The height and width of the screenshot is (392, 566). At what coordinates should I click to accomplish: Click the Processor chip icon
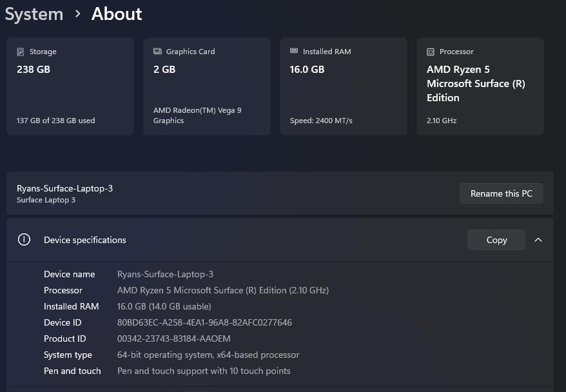[431, 52]
